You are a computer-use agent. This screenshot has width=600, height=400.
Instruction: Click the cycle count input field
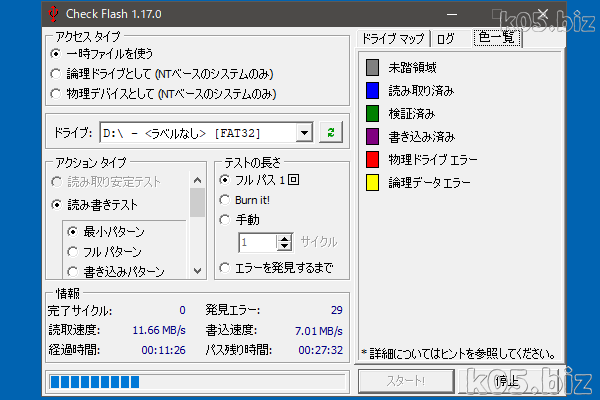point(257,242)
